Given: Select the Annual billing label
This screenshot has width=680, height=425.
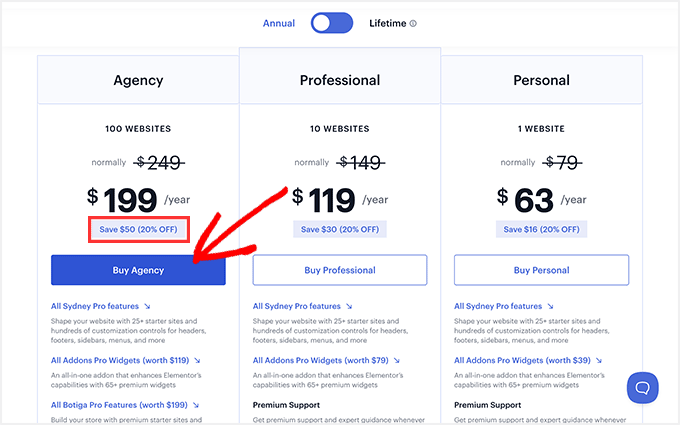Looking at the screenshot, I should tap(279, 23).
